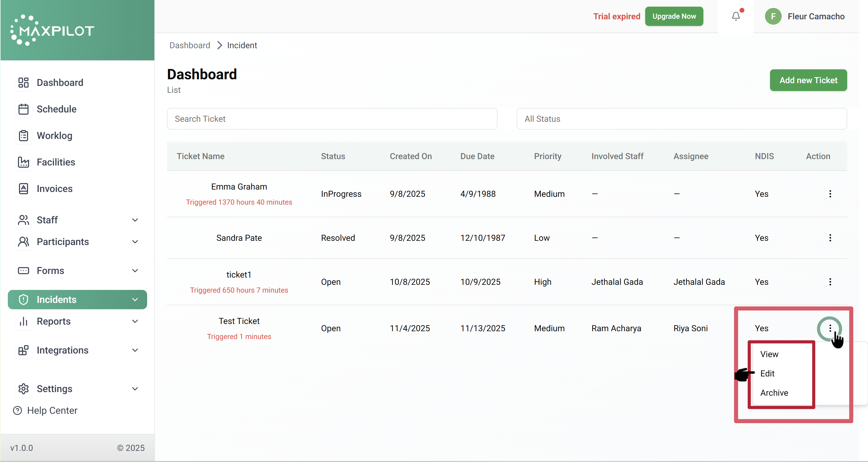Click the Invoices icon in sidebar
The height and width of the screenshot is (462, 868).
tap(23, 189)
